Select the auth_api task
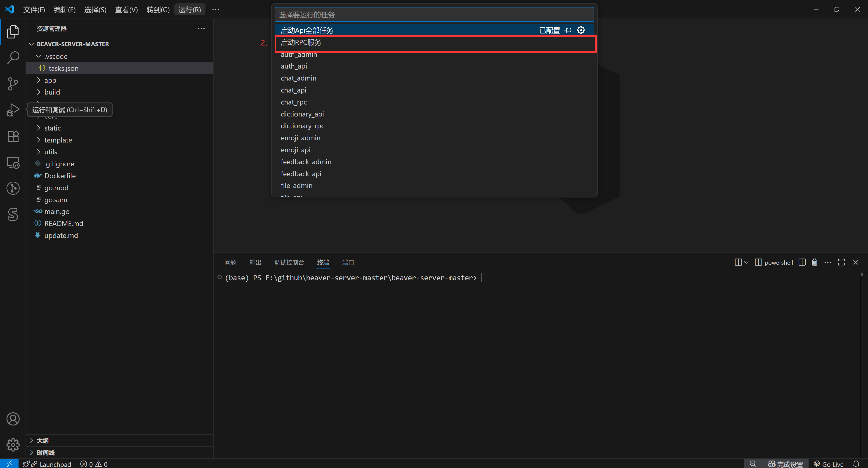The width and height of the screenshot is (868, 468). (x=434, y=66)
